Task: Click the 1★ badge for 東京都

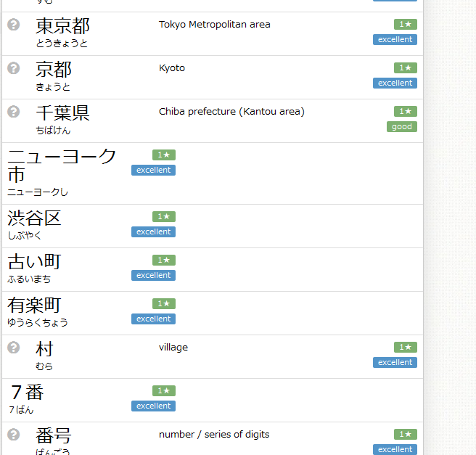Action: pos(406,25)
